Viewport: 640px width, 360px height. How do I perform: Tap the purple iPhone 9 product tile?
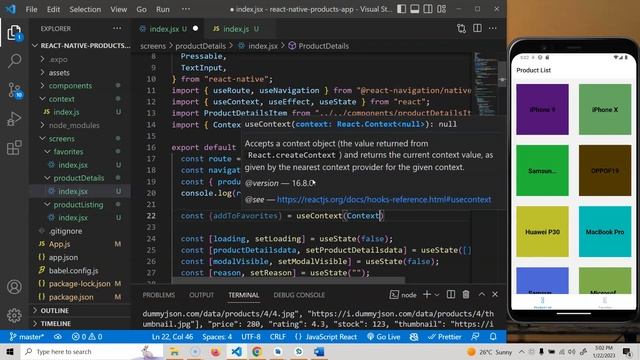coord(542,109)
